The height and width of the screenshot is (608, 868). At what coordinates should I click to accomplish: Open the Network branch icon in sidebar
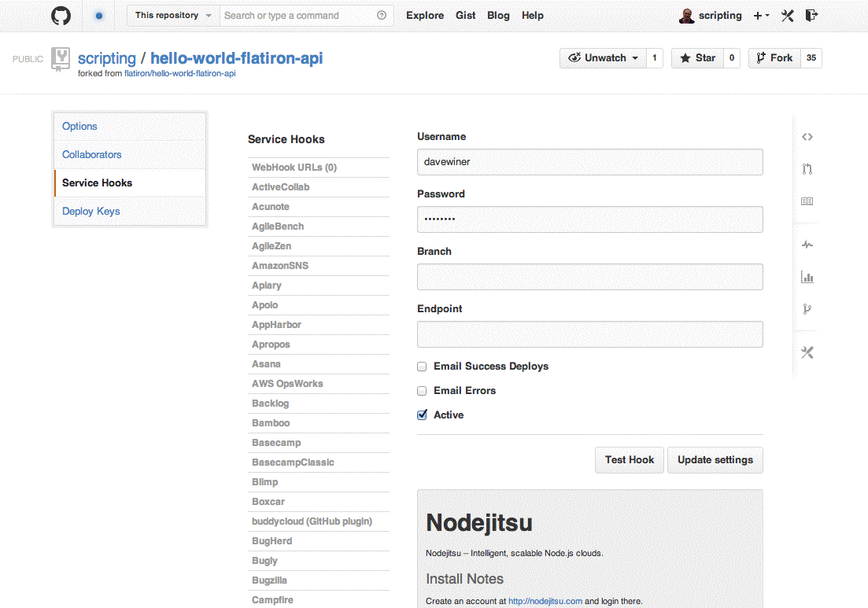point(807,308)
